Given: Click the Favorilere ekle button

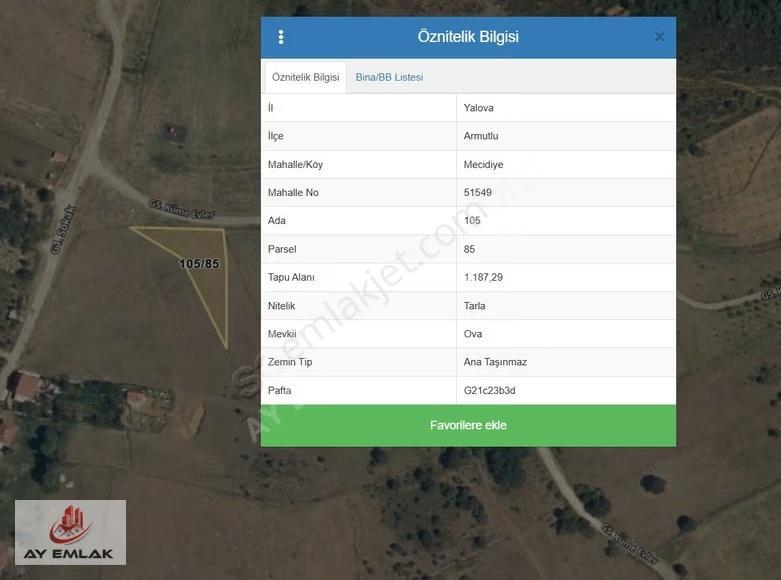Looking at the screenshot, I should point(468,425).
